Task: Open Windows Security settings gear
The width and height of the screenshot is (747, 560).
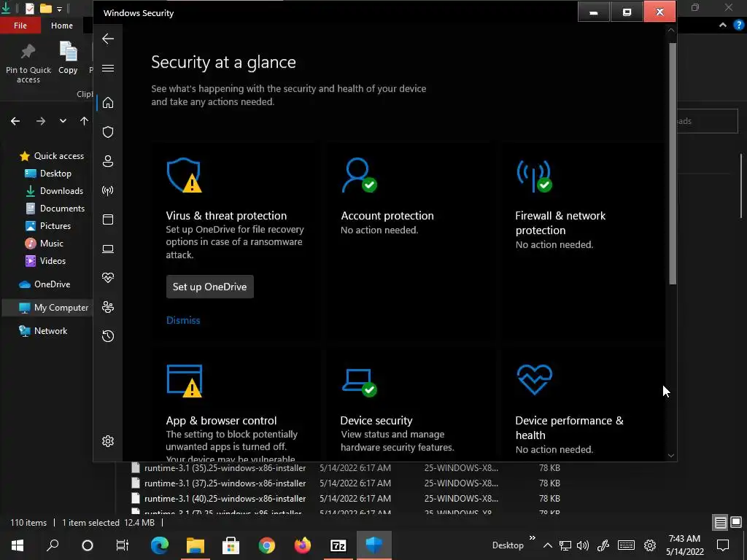Action: click(x=108, y=441)
